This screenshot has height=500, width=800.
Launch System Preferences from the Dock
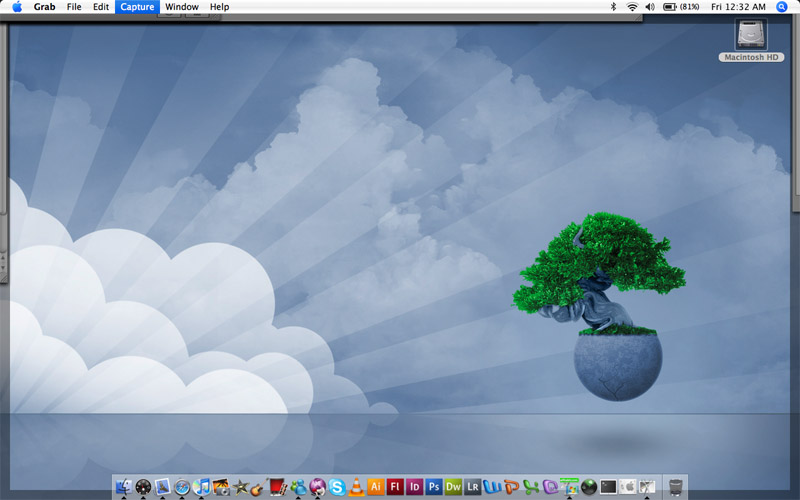(628, 487)
